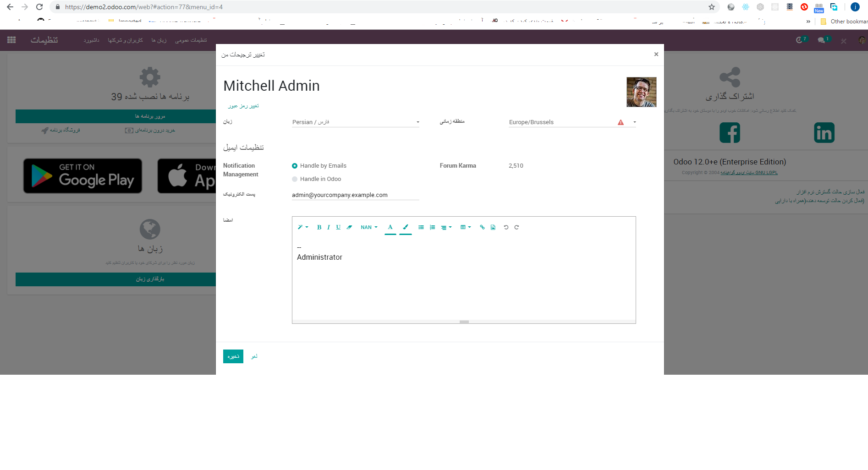Select the underline tool
868x470 pixels.
[338, 227]
